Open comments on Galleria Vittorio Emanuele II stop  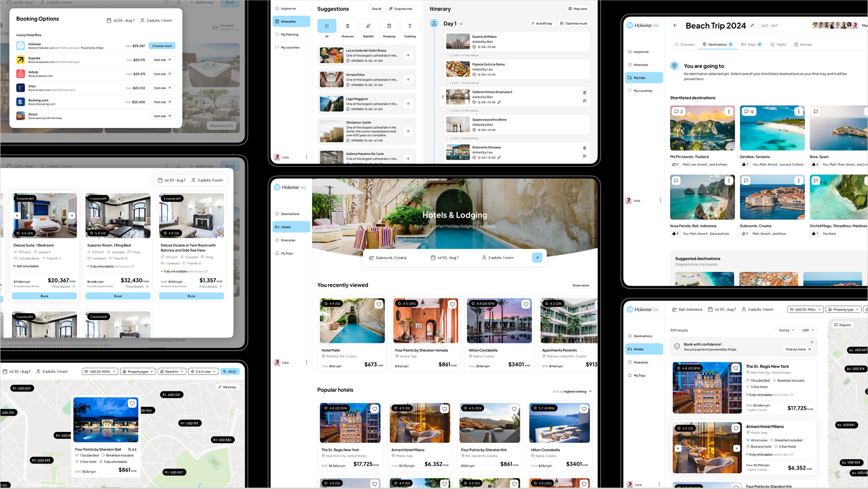[585, 101]
